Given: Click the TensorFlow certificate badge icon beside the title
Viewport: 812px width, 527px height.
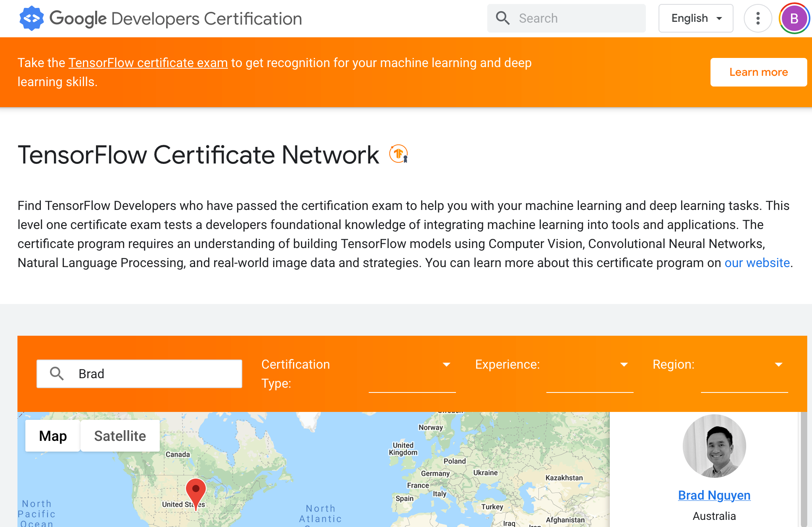Looking at the screenshot, I should click(x=398, y=154).
